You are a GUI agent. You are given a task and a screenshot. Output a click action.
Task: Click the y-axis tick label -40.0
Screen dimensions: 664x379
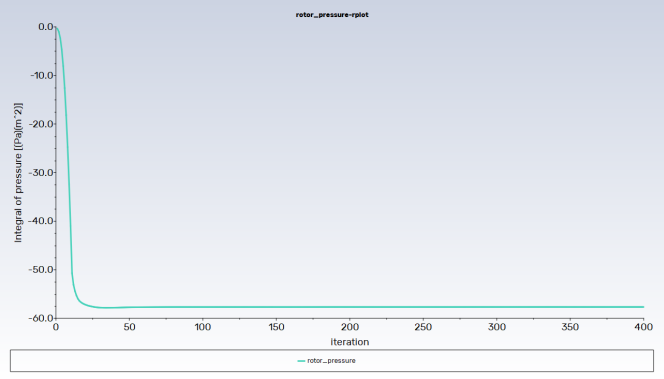pyautogui.click(x=41, y=221)
